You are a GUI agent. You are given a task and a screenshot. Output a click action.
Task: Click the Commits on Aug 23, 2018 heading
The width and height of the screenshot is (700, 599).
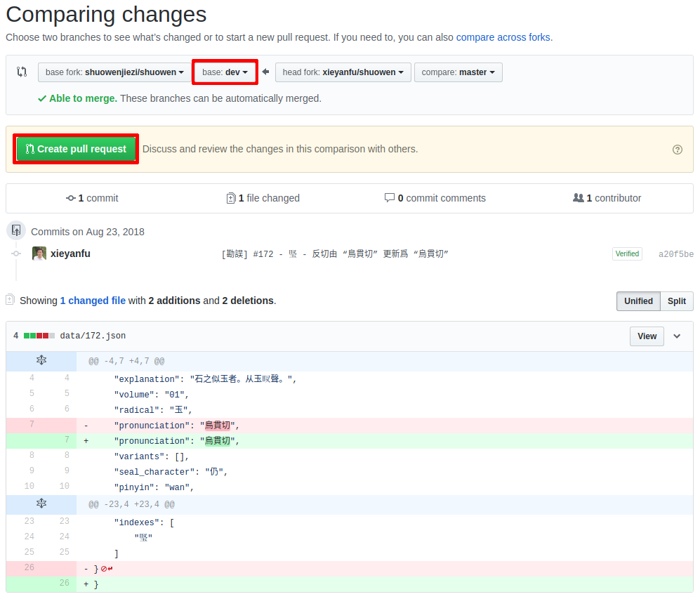[x=88, y=232]
